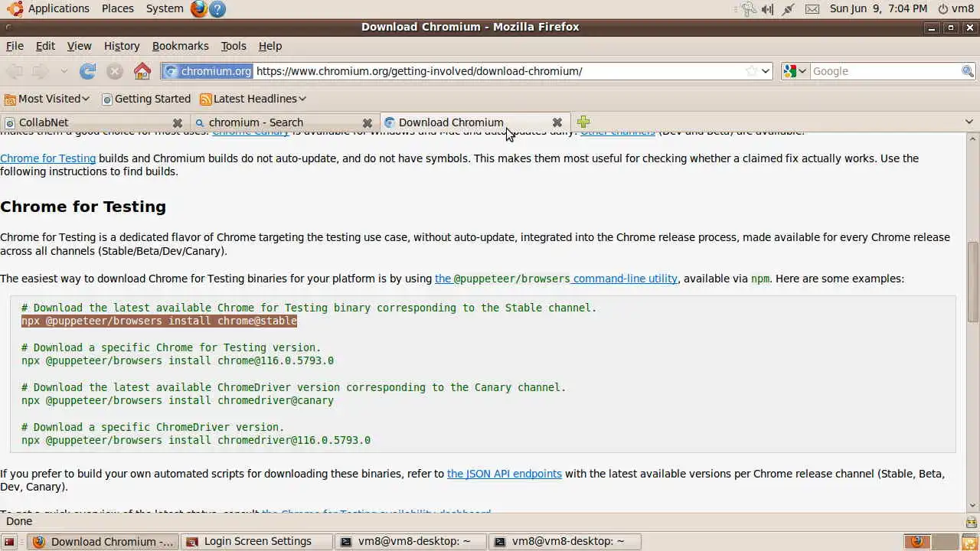Click the Back navigation arrow
Screen dimensions: 980x551
pyautogui.click(x=15, y=71)
